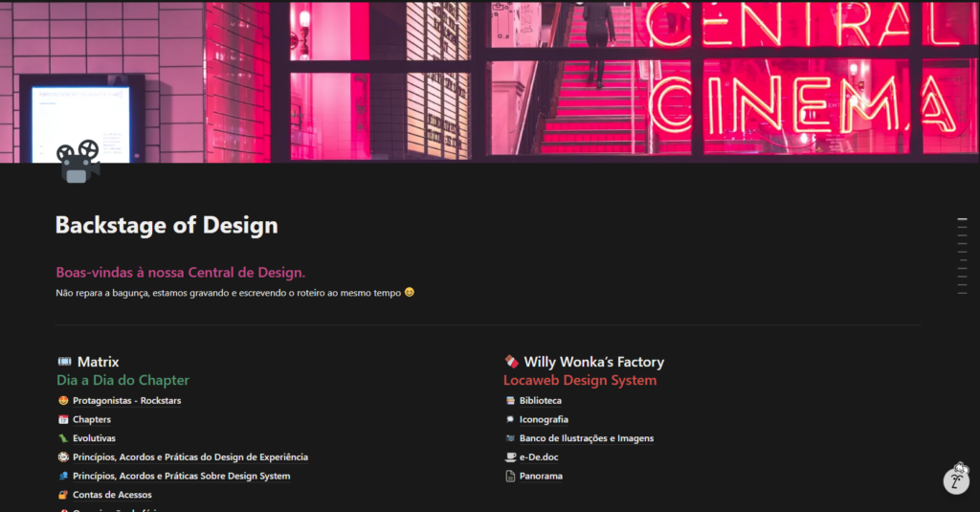
Task: Open the Notion AI assistant face button
Action: pos(956,479)
